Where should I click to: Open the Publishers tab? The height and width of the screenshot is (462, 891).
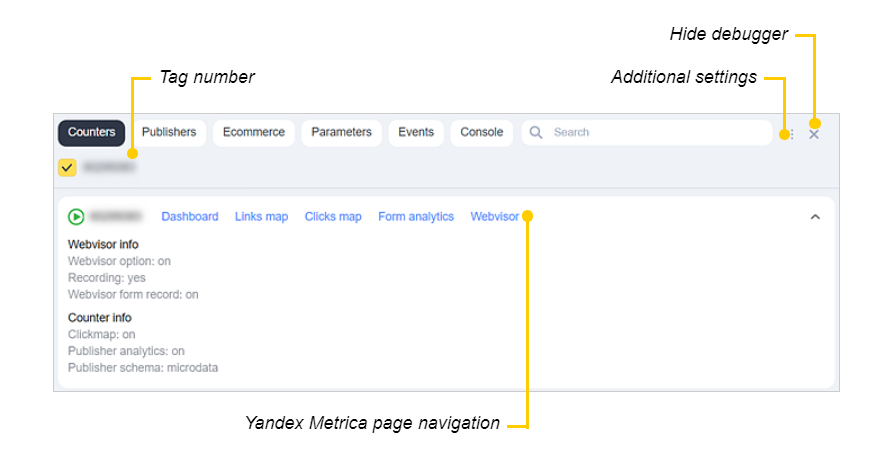(x=169, y=132)
